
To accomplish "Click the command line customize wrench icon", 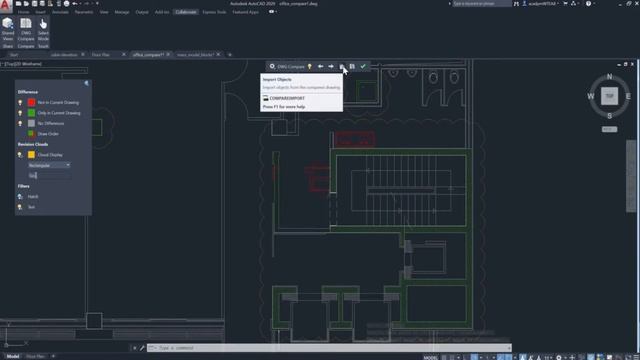I will (142, 348).
